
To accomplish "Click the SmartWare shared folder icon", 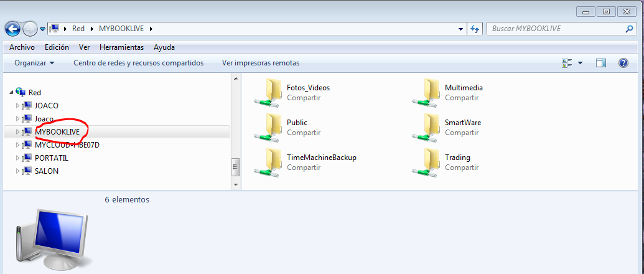I will [426, 128].
